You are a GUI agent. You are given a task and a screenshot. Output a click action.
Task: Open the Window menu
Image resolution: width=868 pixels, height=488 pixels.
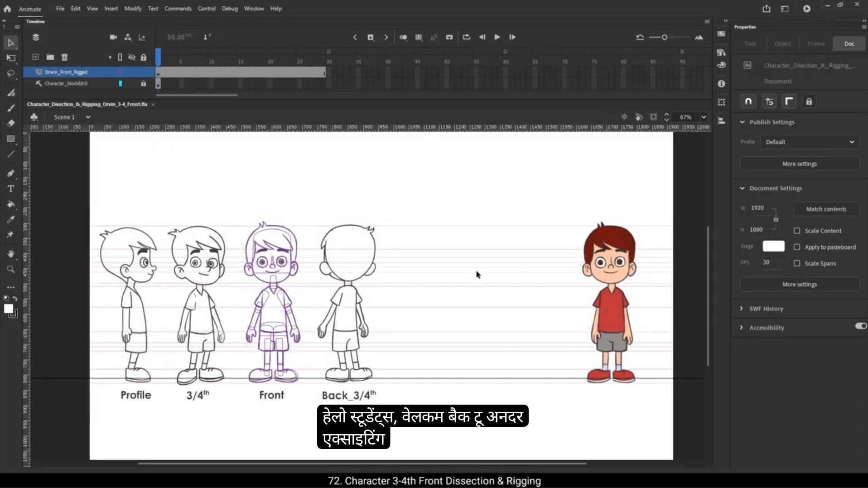point(254,9)
